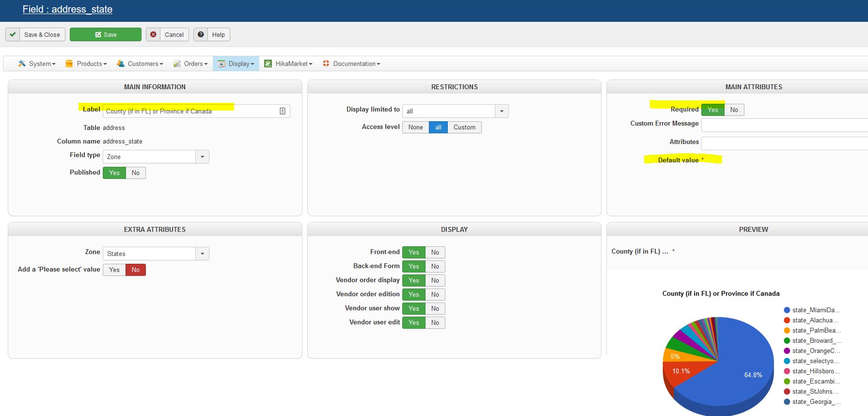Screen dimensions: 868x416
Task: Open the Products menu
Action: tap(86, 64)
